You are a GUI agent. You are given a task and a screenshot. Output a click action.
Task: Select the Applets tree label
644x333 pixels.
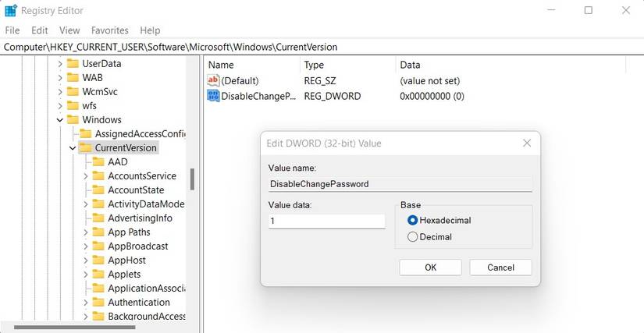pyautogui.click(x=124, y=275)
